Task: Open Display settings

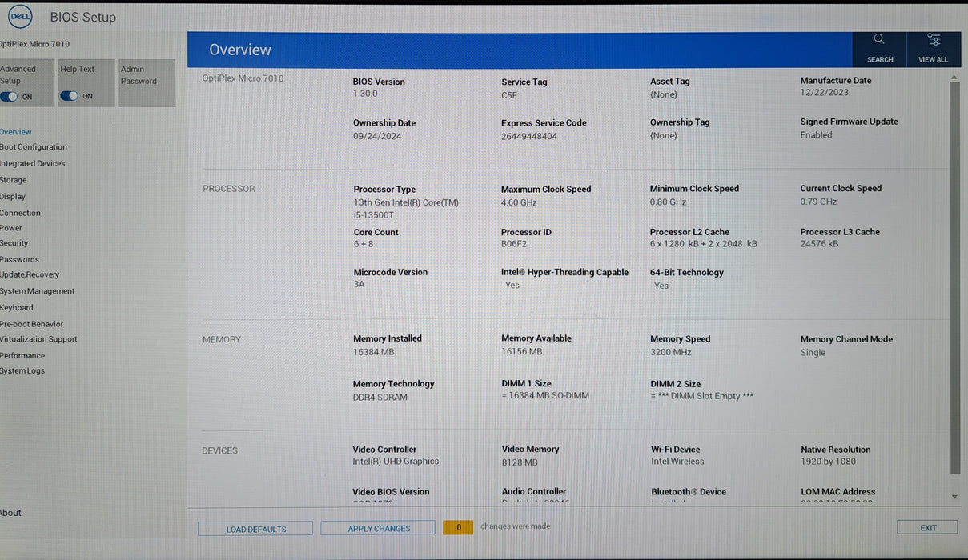Action: (13, 197)
